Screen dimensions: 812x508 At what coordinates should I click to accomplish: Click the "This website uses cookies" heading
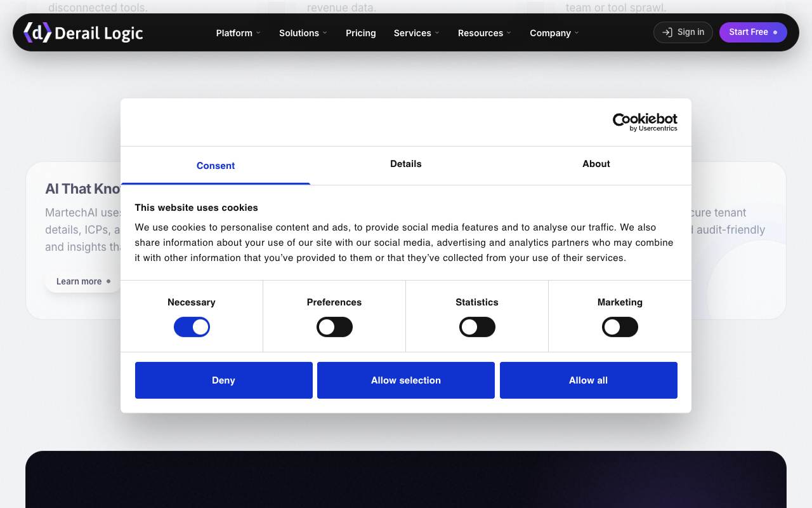point(197,208)
